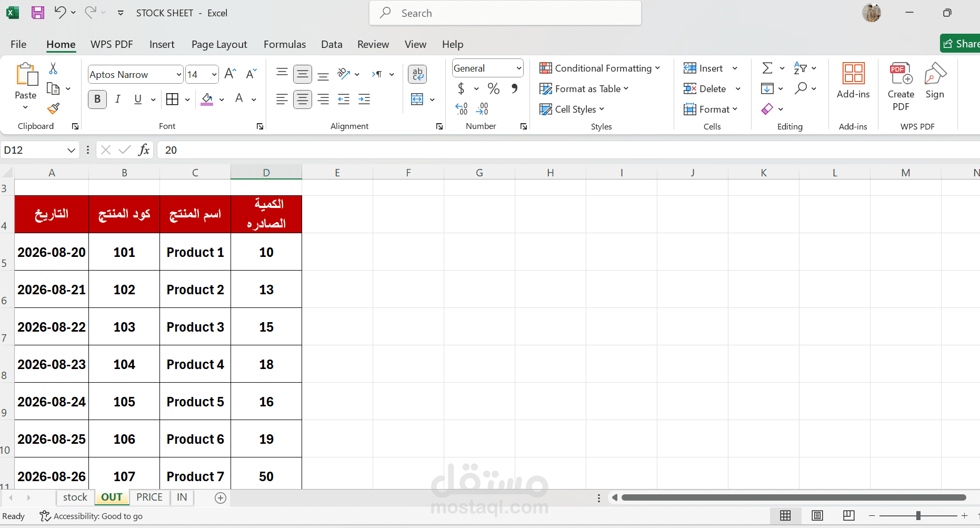Add a new sheet with plus icon

tap(221, 498)
